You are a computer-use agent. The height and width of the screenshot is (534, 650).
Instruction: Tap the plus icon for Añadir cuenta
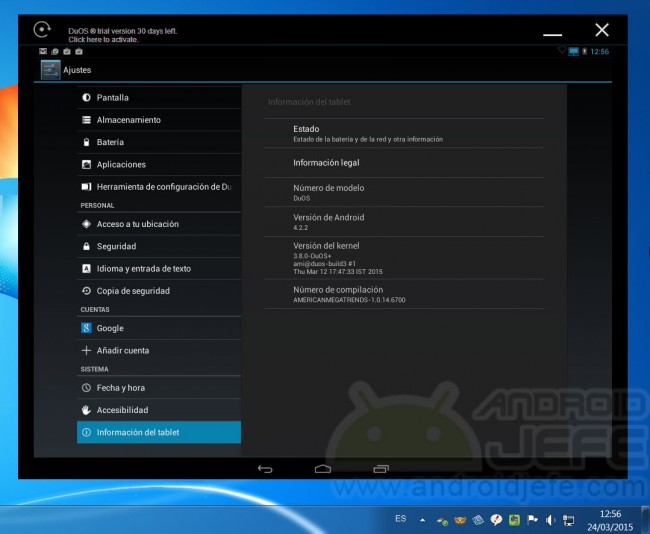(x=86, y=351)
